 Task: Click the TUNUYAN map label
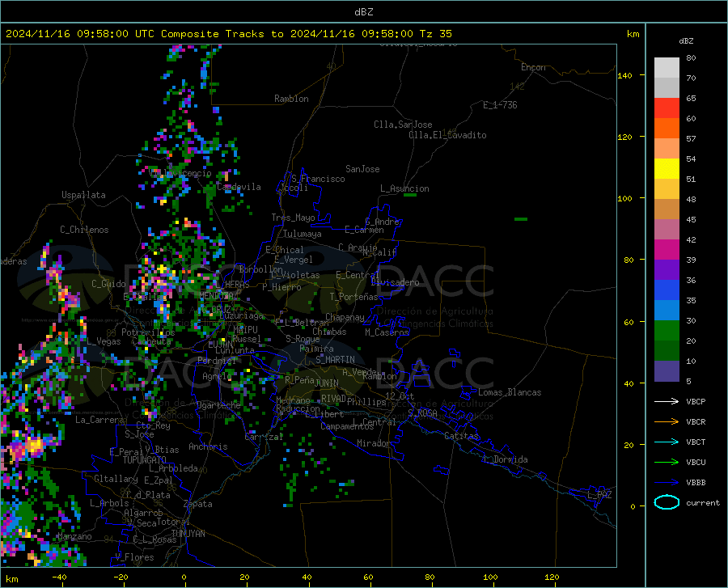[x=188, y=534]
